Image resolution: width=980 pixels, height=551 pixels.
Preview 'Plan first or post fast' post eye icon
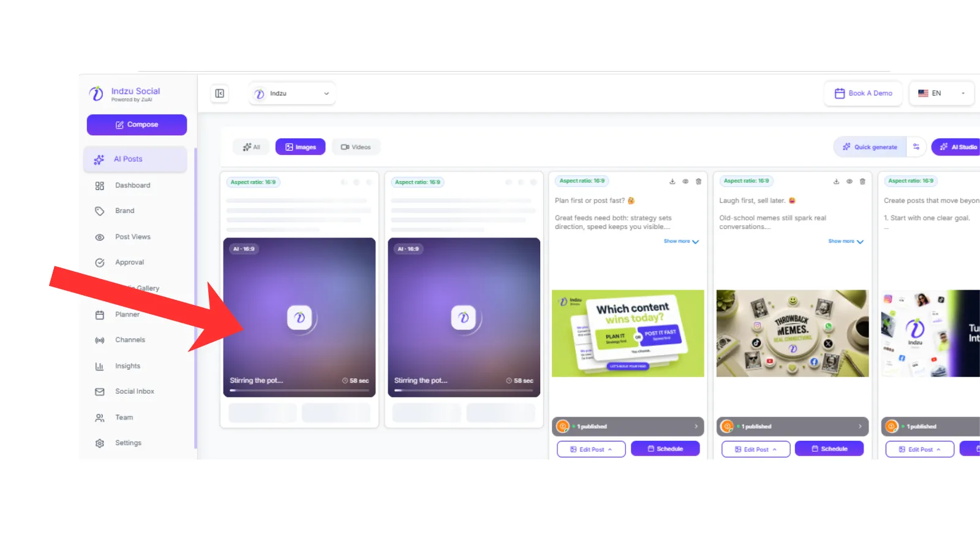click(685, 182)
